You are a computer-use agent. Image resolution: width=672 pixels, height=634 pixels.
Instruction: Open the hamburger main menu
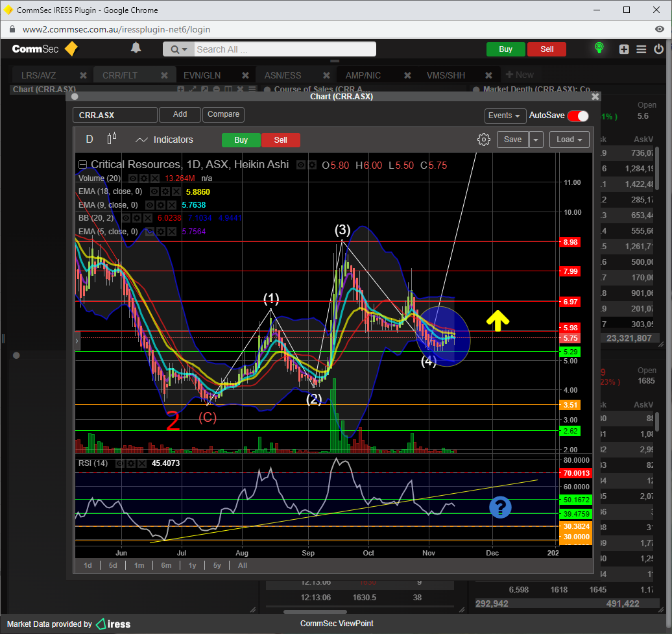click(641, 49)
